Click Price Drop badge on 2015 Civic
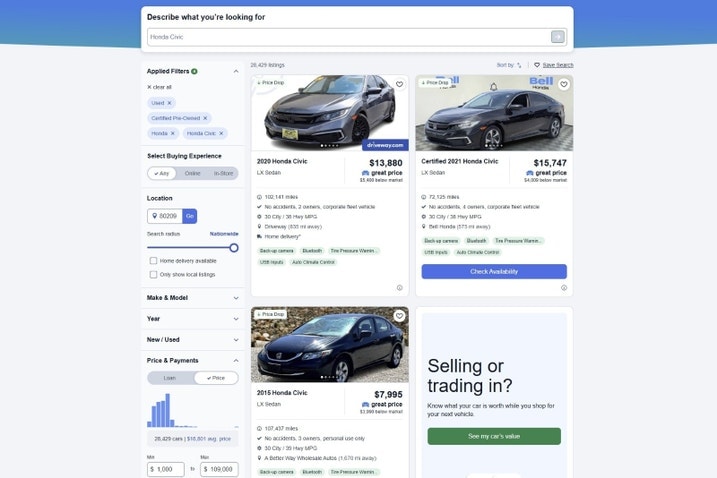 tap(270, 314)
